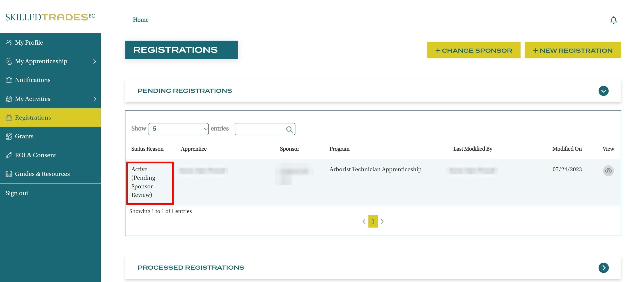
Task: Open the Home navigation link
Action: coord(140,19)
